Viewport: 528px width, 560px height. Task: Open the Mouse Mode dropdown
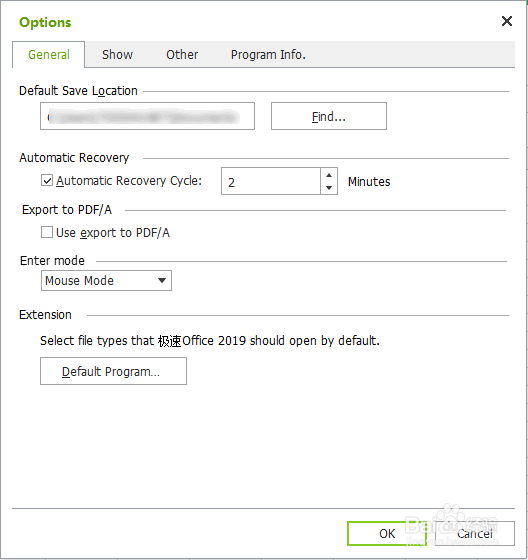(x=106, y=280)
